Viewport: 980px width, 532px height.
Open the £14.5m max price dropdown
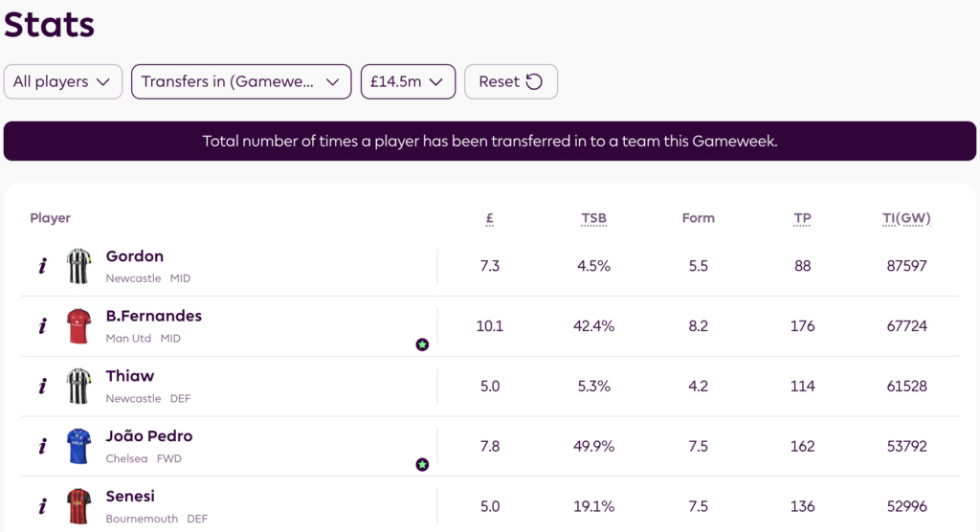pyautogui.click(x=408, y=81)
